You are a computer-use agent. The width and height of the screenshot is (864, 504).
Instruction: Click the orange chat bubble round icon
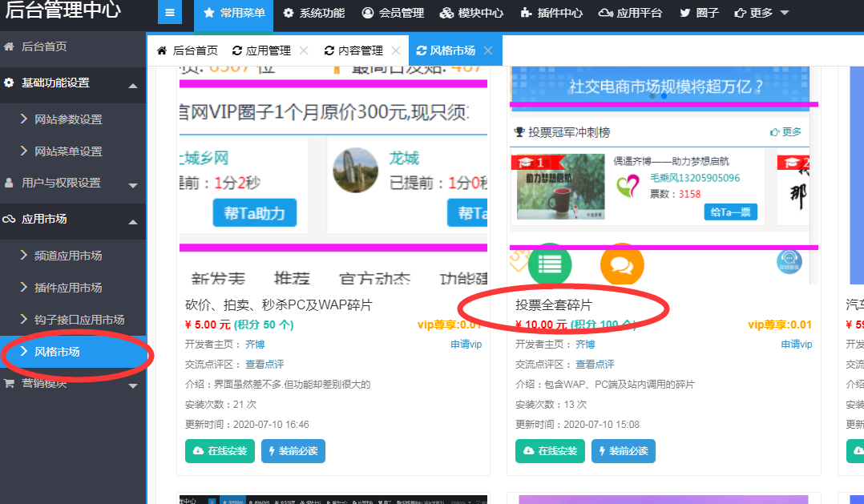(622, 264)
